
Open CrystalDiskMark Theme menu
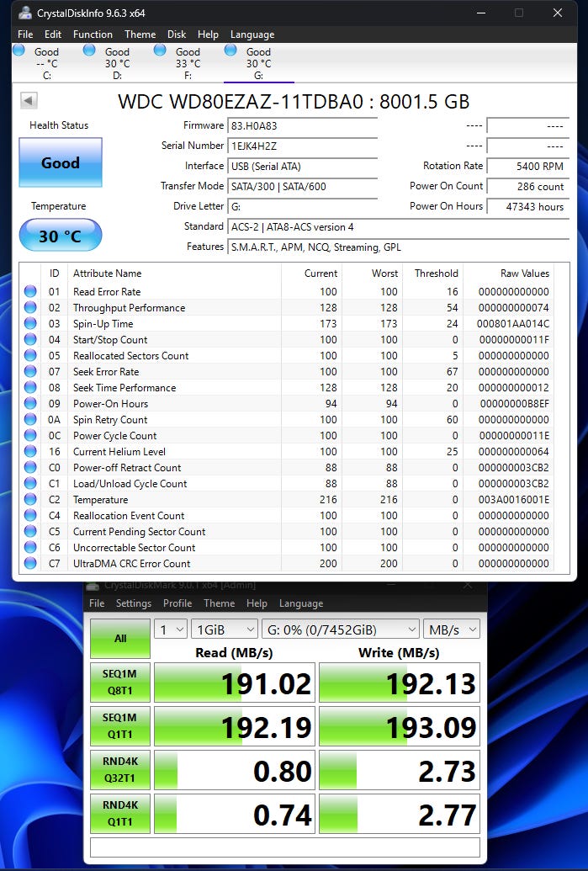pyautogui.click(x=219, y=603)
